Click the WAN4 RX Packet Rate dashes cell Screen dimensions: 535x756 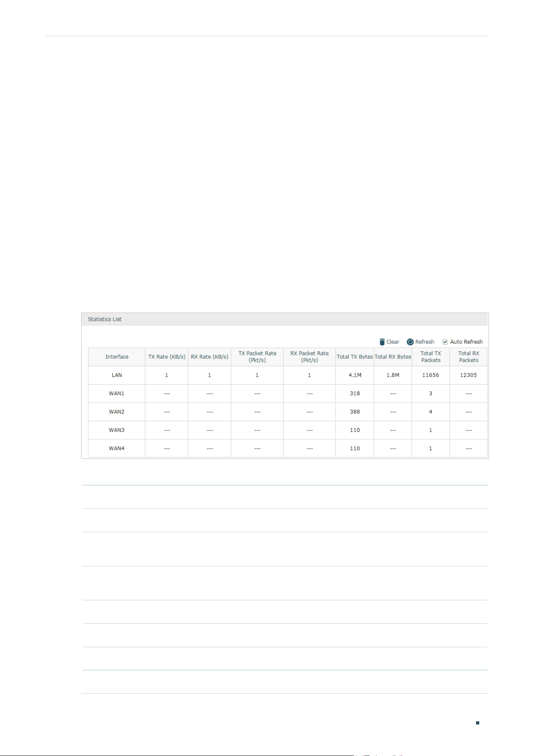point(310,449)
